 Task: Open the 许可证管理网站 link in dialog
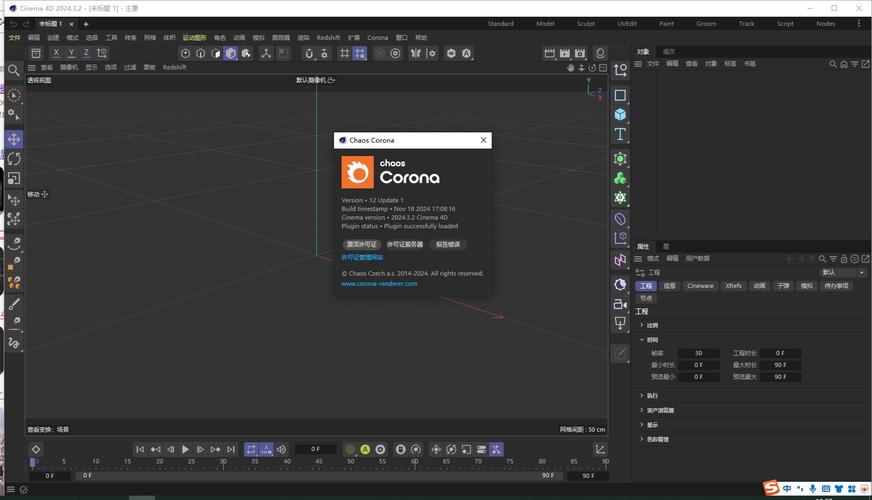362,258
